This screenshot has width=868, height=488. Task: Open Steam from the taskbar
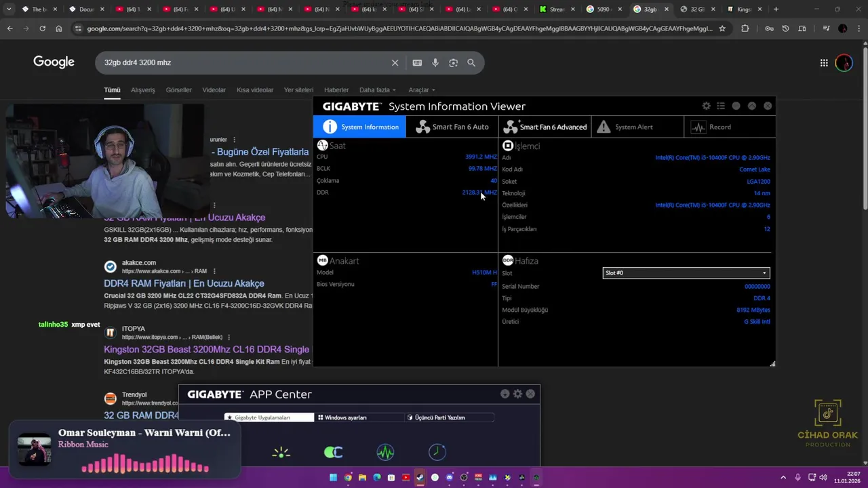coord(420,477)
